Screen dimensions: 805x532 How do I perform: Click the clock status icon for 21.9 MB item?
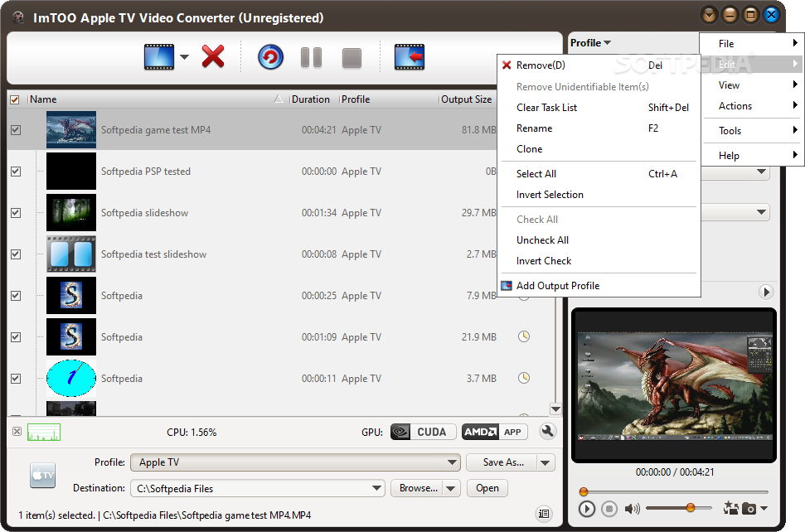[524, 336]
